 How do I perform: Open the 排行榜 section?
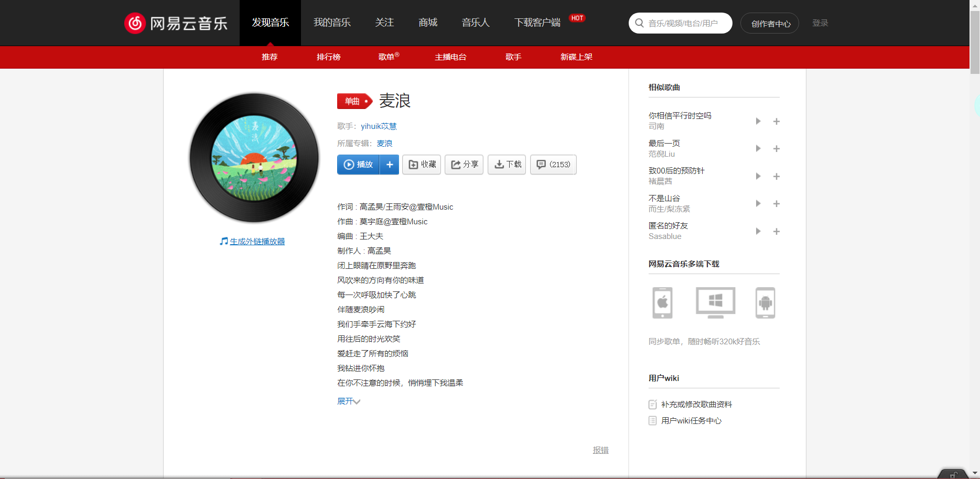tap(328, 57)
